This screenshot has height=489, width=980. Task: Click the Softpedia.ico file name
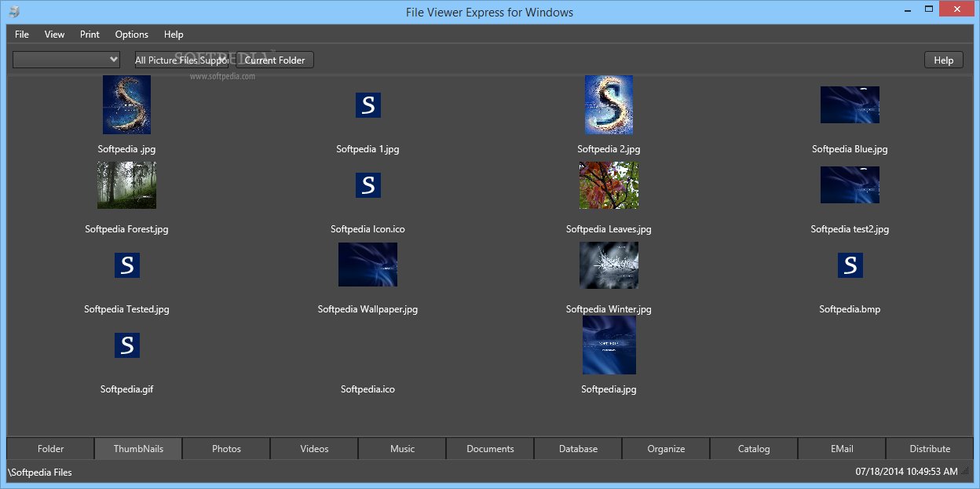pos(368,389)
